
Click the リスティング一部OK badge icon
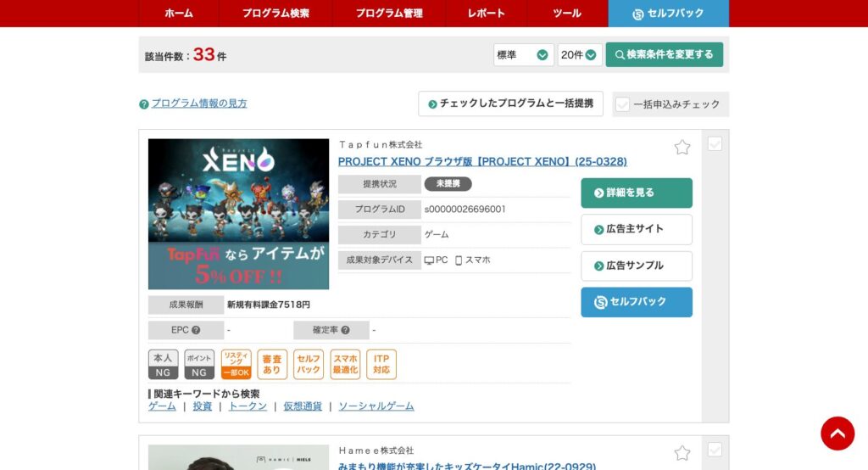[x=236, y=364]
